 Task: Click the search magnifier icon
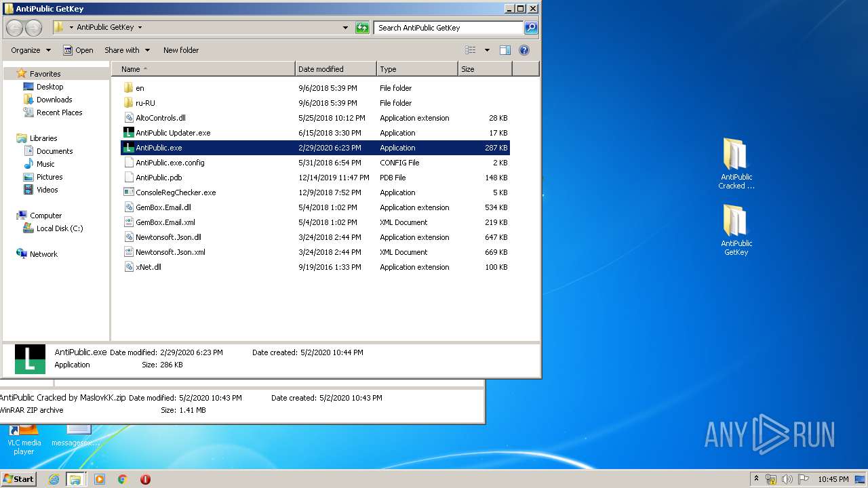pos(531,28)
